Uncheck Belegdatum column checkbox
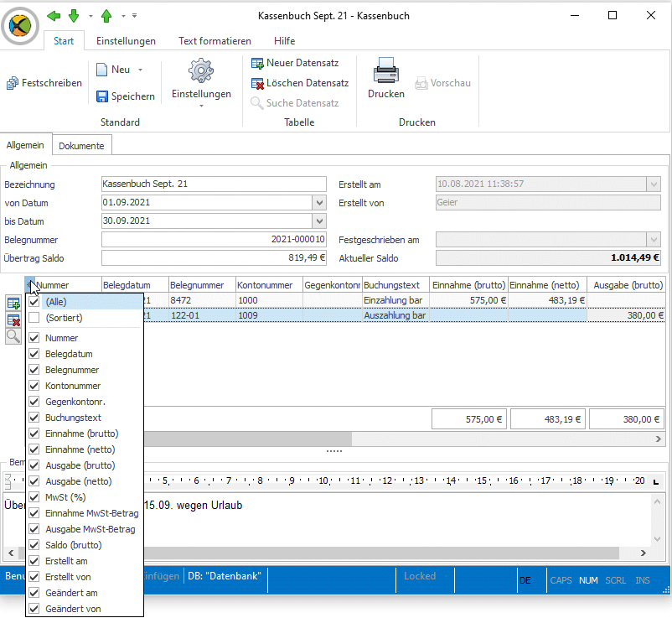This screenshot has height=618, width=672. 34,354
